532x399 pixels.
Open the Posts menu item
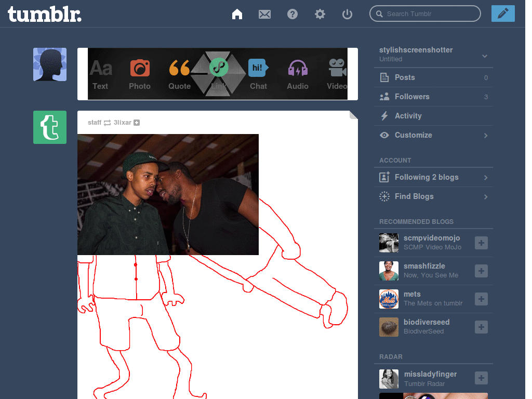coord(433,77)
